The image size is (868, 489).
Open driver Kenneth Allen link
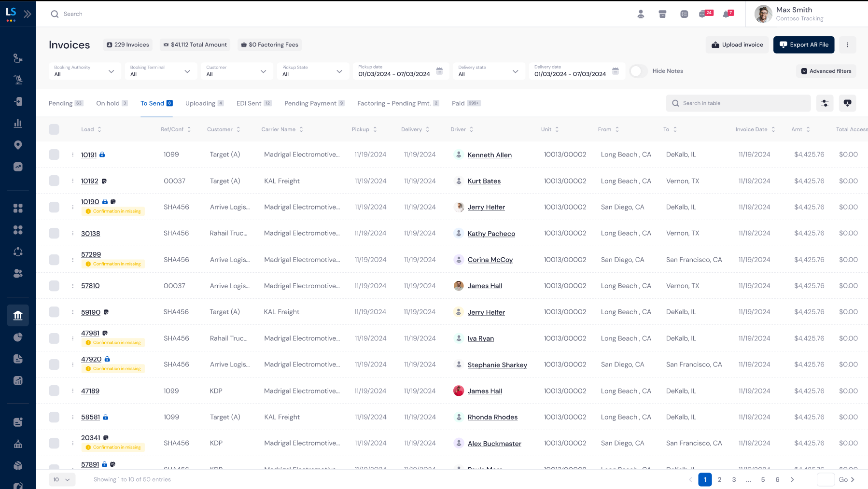point(490,155)
